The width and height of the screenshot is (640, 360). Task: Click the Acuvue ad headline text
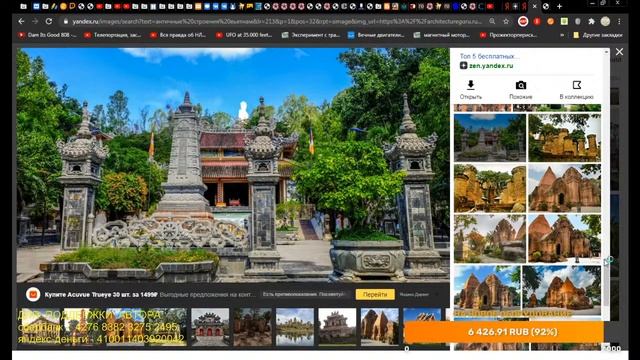[x=101, y=294]
